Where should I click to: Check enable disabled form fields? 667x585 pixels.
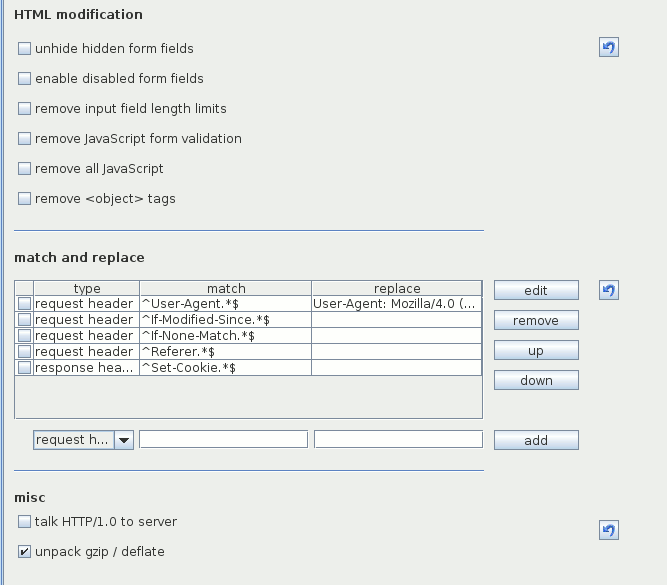pos(25,78)
